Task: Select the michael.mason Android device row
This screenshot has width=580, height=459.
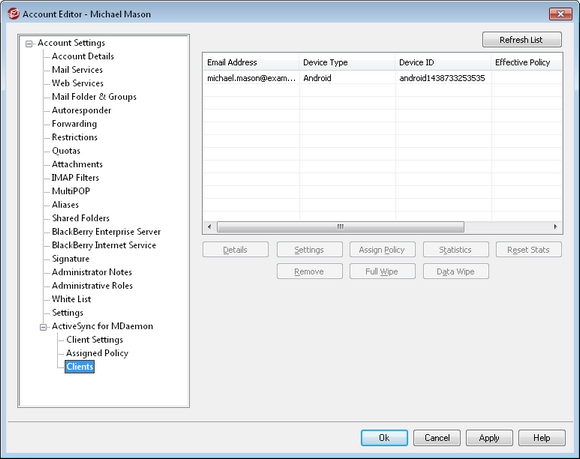Action: [x=383, y=78]
